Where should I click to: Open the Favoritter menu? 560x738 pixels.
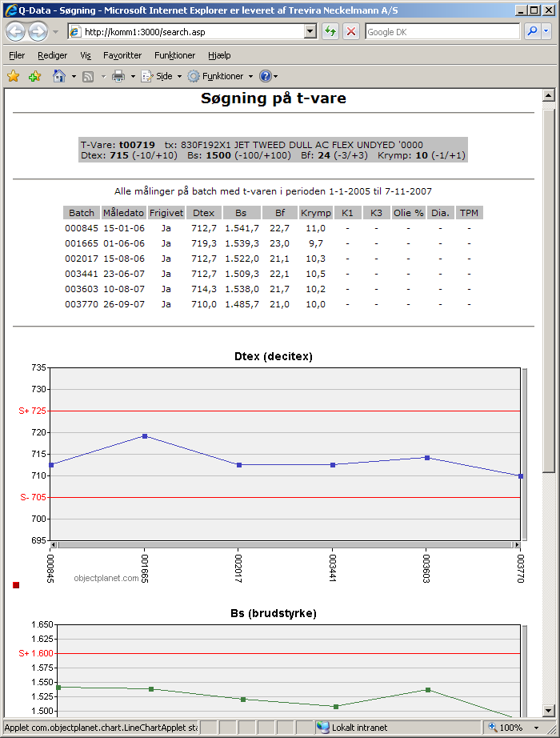coord(122,55)
